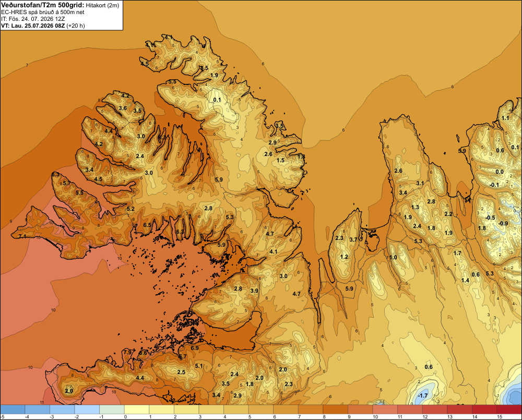Click the '1.3' temperature value
Screen dimensions: 522x420
tap(415, 207)
